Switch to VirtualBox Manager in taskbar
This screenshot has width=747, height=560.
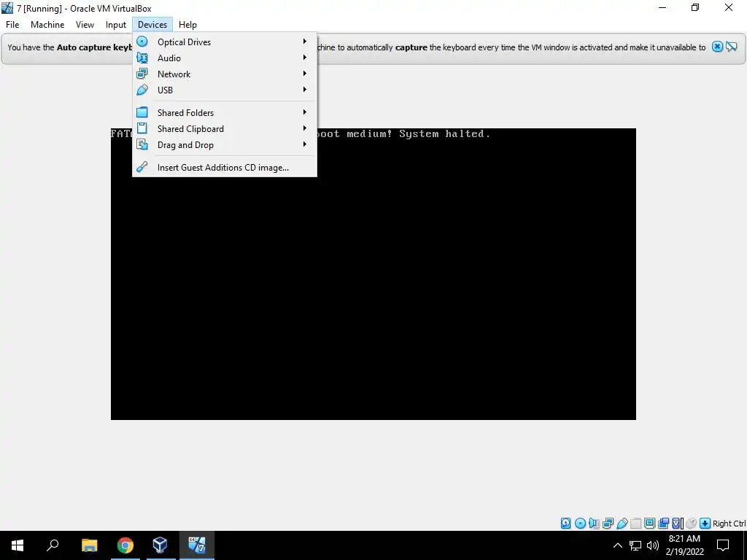[160, 545]
